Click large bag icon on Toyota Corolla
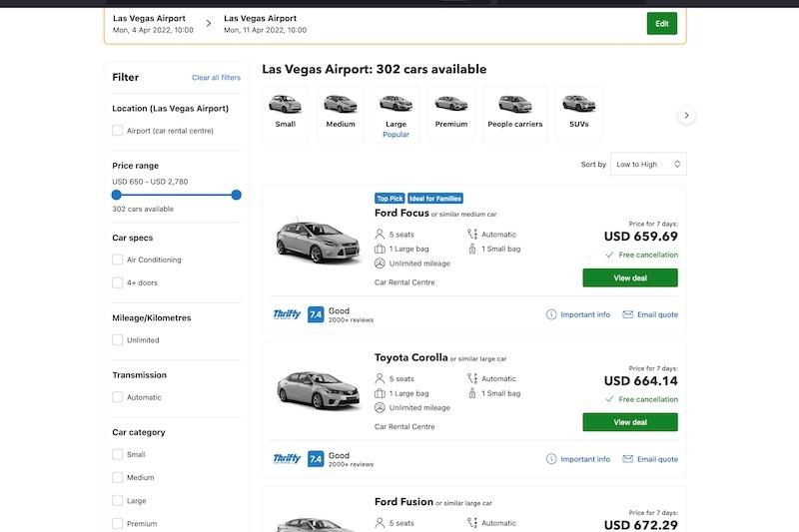Image resolution: width=799 pixels, height=532 pixels. [380, 393]
